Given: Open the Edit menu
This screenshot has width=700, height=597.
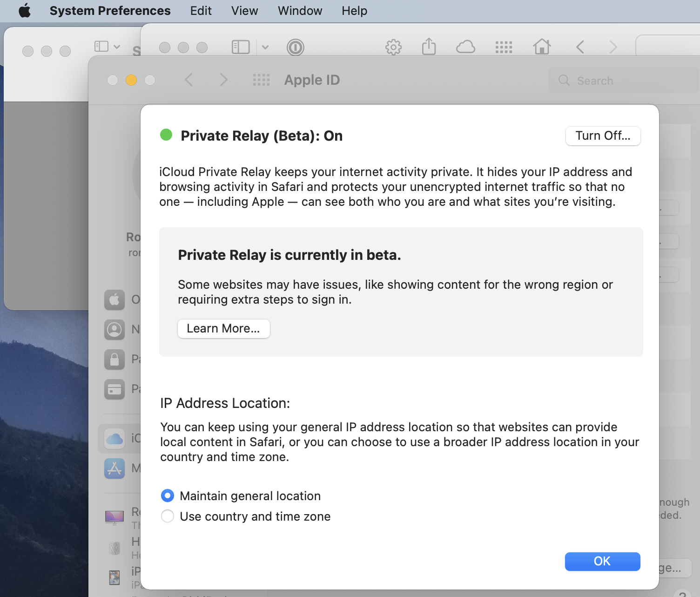Looking at the screenshot, I should (201, 11).
